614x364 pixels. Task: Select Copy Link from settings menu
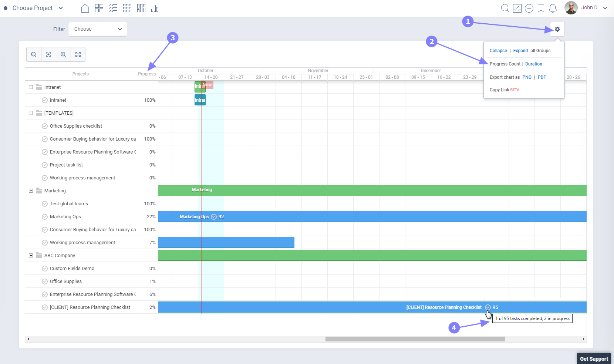click(x=500, y=90)
